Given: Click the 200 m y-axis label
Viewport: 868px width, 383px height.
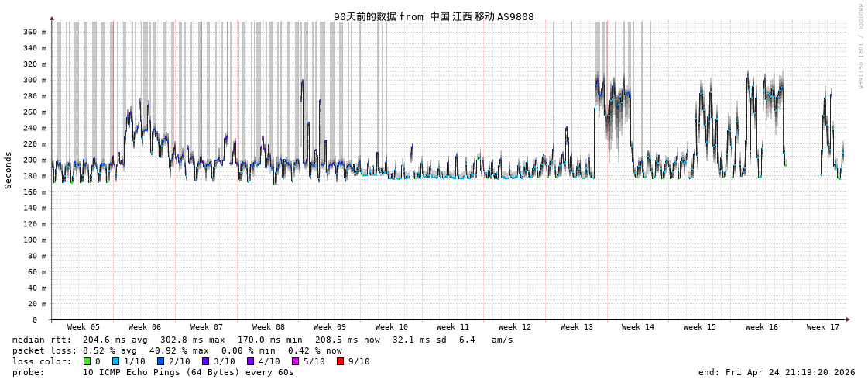Looking at the screenshot, I should 34,160.
